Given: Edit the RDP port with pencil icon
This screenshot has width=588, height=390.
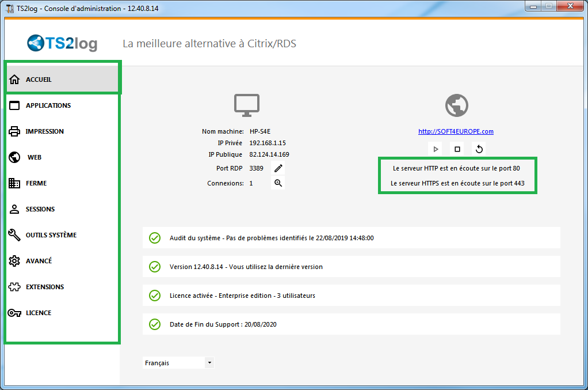Looking at the screenshot, I should [278, 168].
